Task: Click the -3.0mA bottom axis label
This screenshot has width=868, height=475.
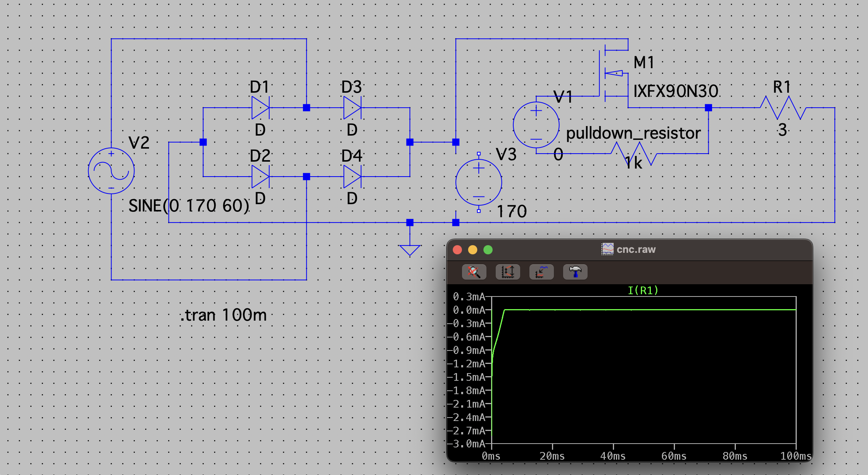Action: click(x=466, y=444)
